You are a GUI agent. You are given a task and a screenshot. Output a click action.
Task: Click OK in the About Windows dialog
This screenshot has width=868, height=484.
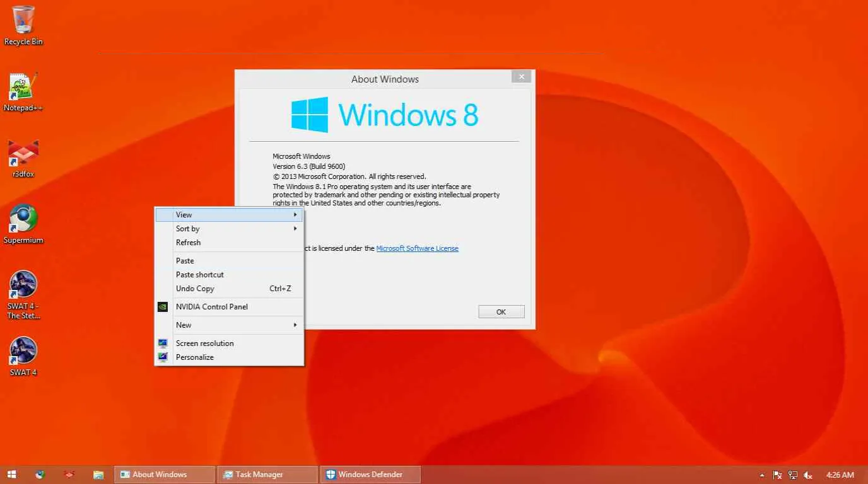point(501,312)
